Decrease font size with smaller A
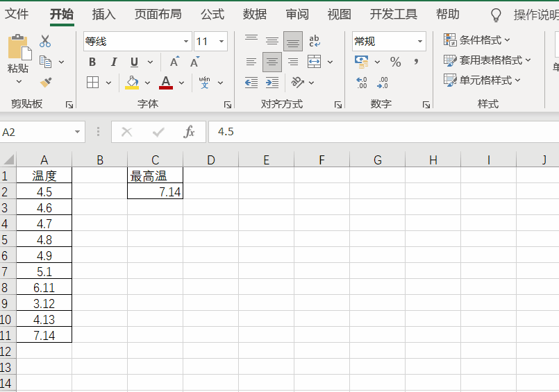The width and height of the screenshot is (559, 392). [x=194, y=62]
